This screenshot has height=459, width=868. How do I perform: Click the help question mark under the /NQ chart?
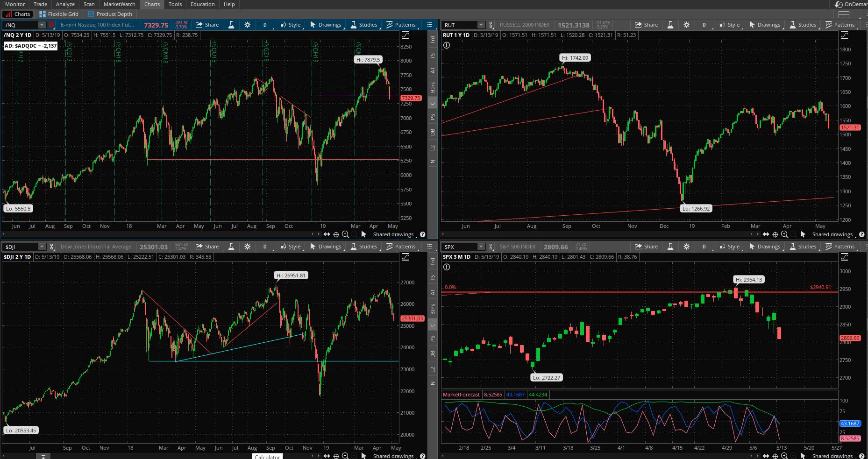(x=423, y=234)
